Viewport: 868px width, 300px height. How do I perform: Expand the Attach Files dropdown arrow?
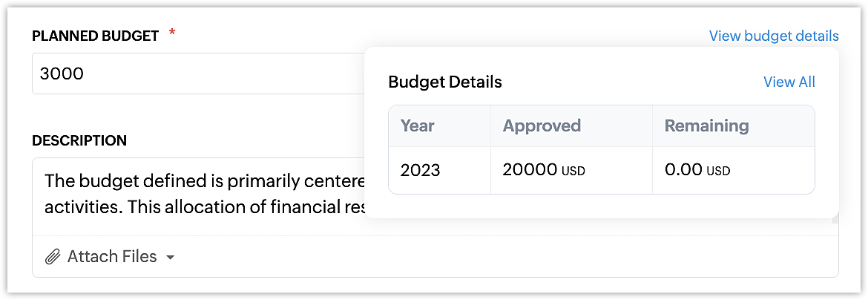171,258
